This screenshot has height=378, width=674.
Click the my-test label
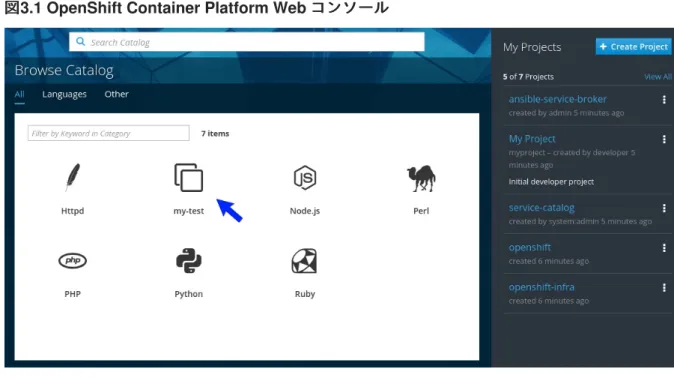[x=189, y=211]
